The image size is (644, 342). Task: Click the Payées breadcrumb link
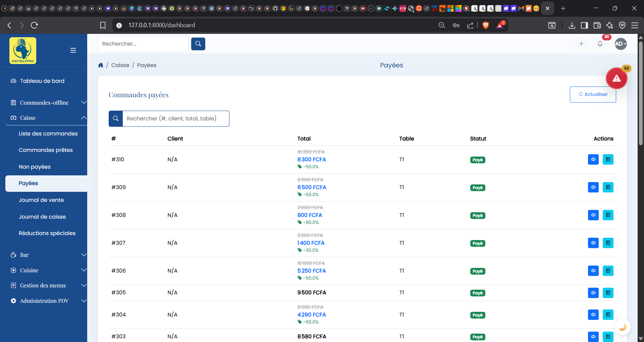pyautogui.click(x=147, y=65)
